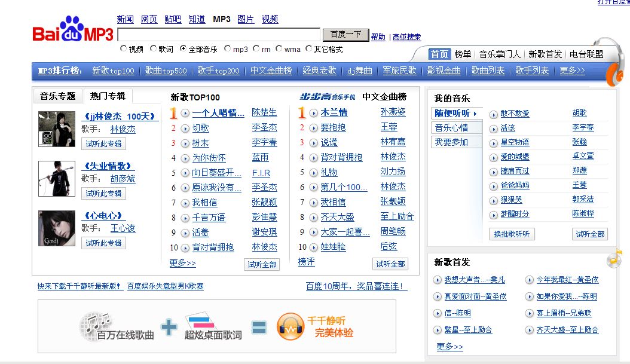
Task: Play 千言万语 via its icon
Action: pos(185,218)
